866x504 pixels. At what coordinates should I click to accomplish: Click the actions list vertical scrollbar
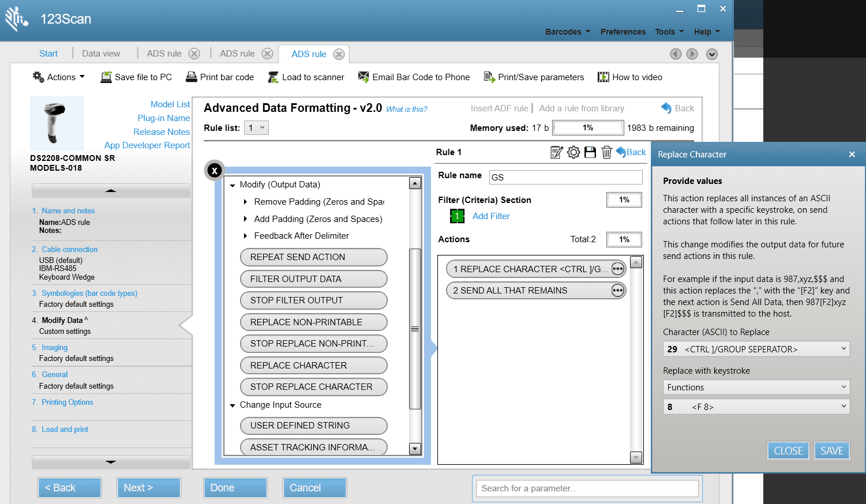click(414, 329)
